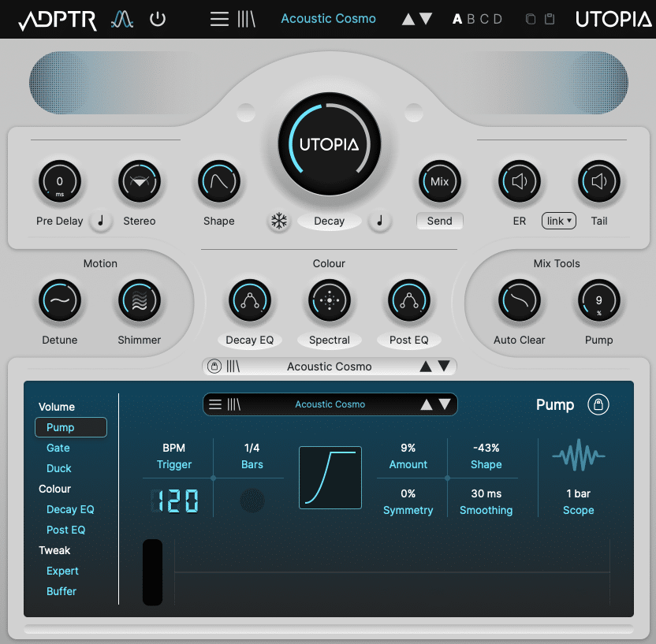Click the Stereo width knob
The width and height of the screenshot is (656, 644).
[140, 181]
